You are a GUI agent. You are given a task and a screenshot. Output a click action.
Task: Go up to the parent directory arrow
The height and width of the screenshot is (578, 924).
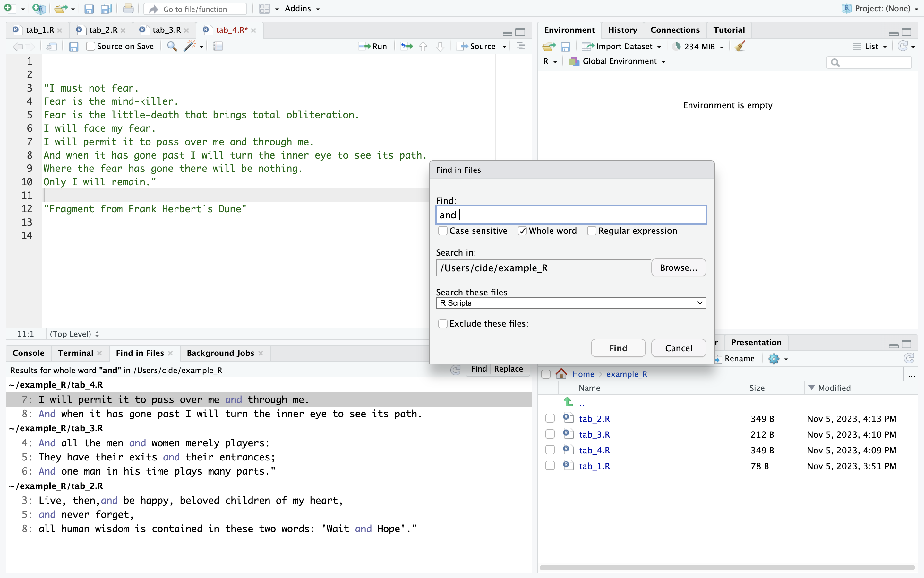click(x=568, y=402)
